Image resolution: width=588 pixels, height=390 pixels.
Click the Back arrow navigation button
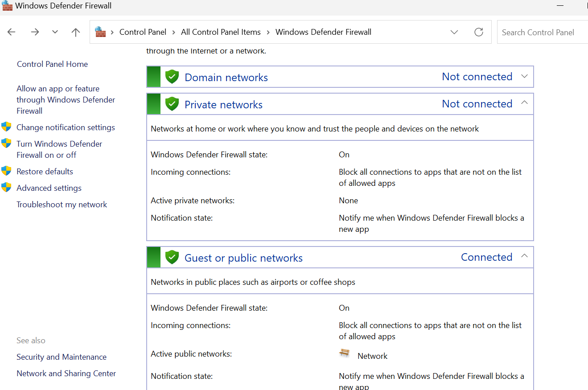tap(12, 32)
